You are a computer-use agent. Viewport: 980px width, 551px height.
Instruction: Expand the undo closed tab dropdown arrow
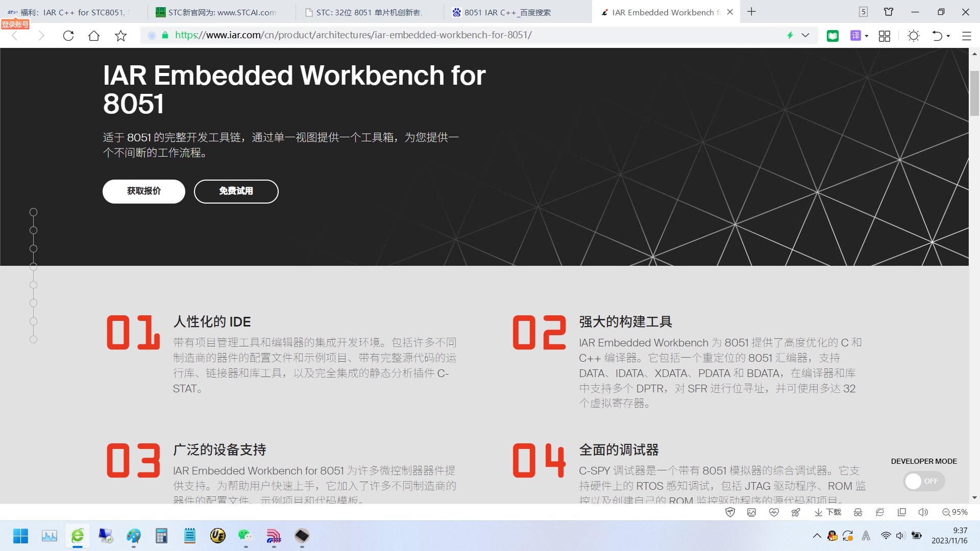point(948,36)
